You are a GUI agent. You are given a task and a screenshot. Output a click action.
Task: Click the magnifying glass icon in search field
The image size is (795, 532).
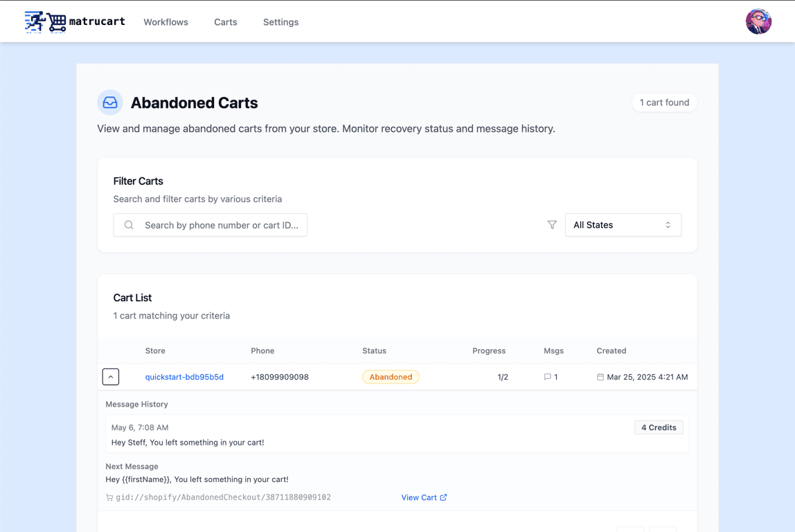tap(129, 224)
